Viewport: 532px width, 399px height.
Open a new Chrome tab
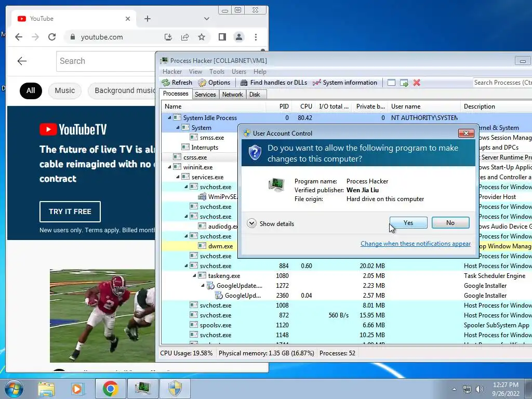[147, 19]
